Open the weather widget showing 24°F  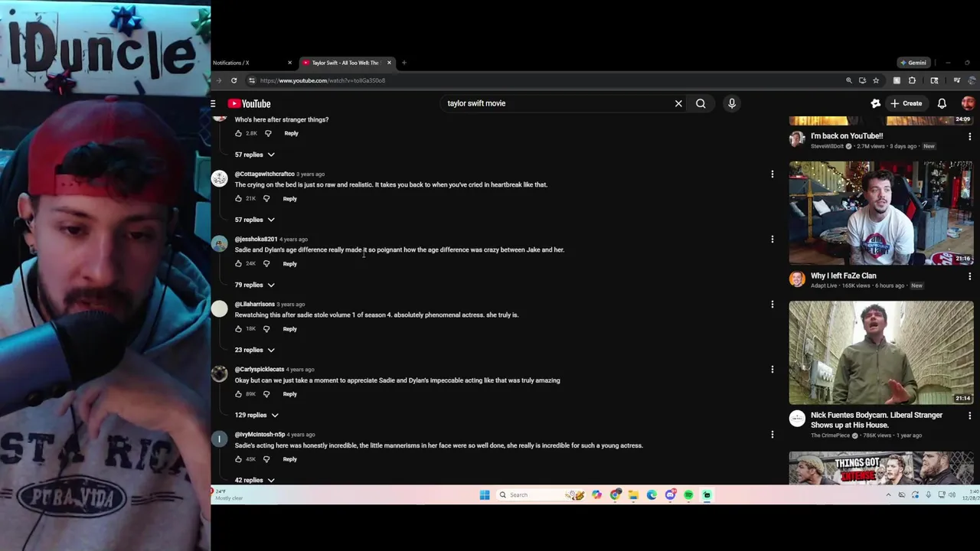(x=228, y=494)
